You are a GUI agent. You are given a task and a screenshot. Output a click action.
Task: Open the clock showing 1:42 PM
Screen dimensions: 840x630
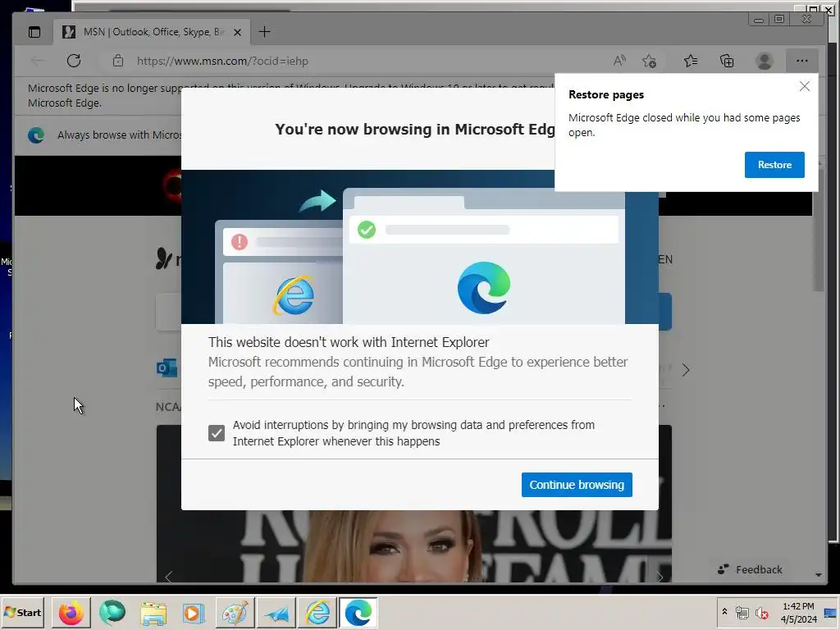[798, 612]
